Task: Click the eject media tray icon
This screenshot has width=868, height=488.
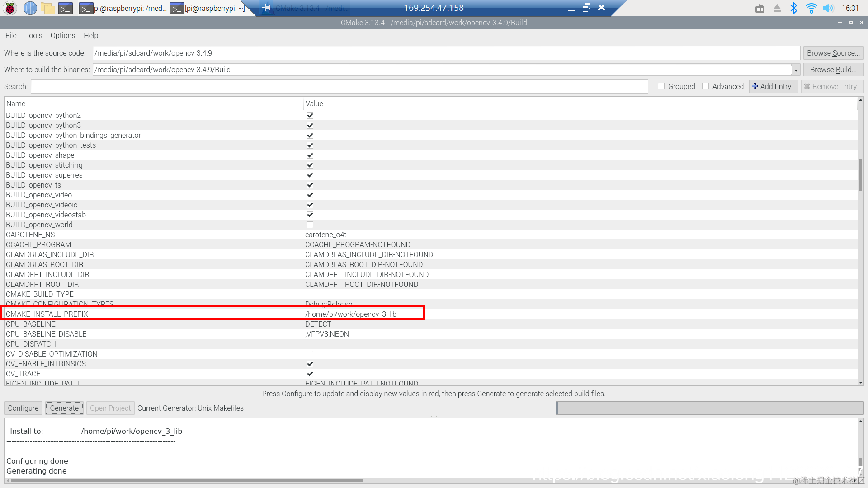Action: point(777,8)
